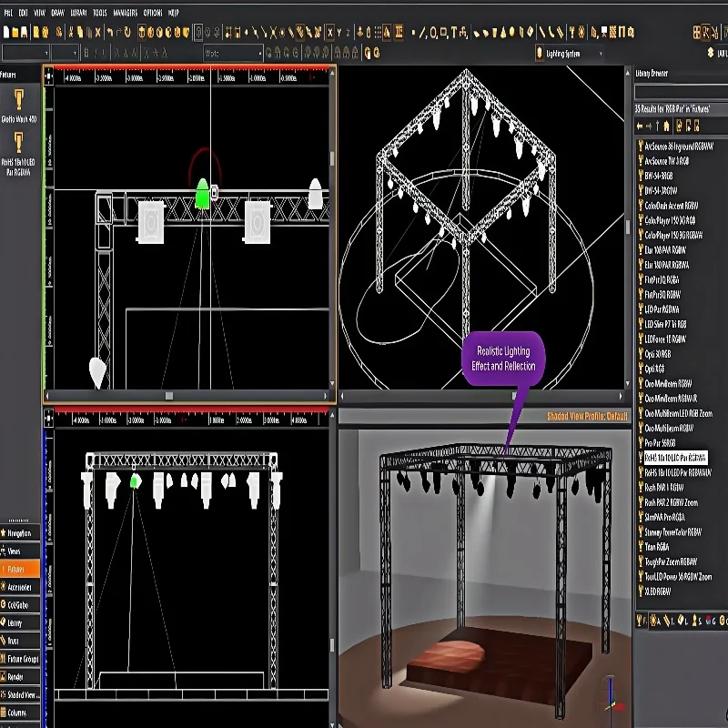This screenshot has height=728, width=728.
Task: Switch to the Fixture Groups tab
Action: [x=20, y=659]
